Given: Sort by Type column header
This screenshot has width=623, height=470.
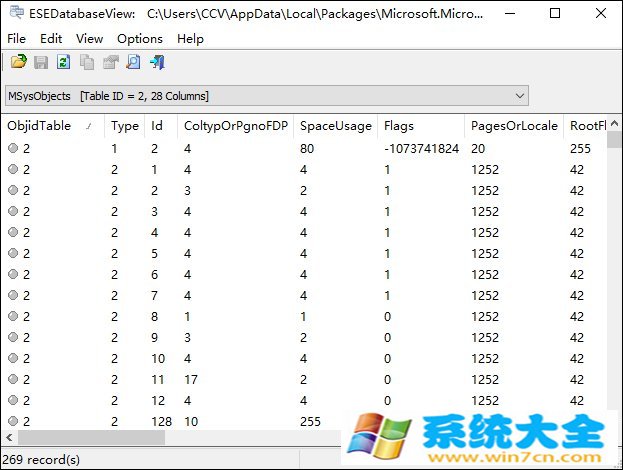Looking at the screenshot, I should tap(125, 126).
